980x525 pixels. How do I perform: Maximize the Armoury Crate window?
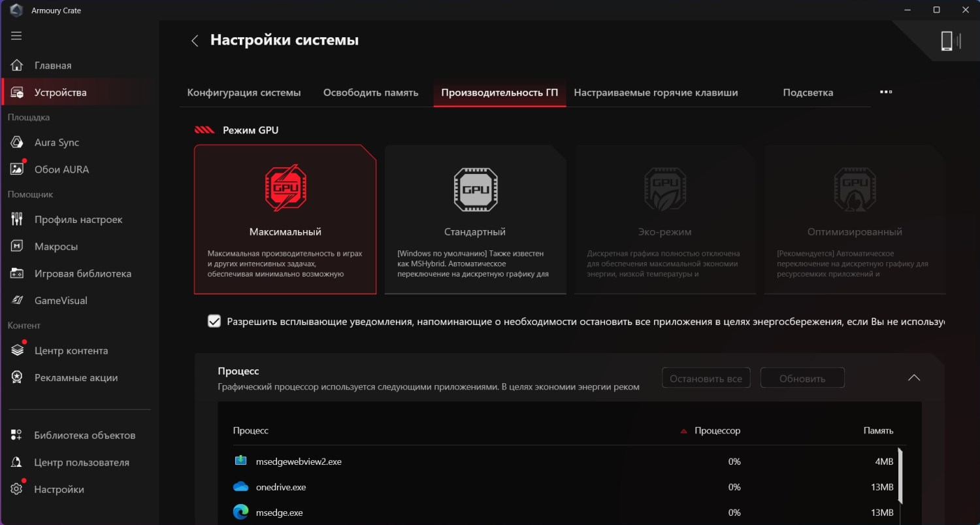(x=936, y=10)
